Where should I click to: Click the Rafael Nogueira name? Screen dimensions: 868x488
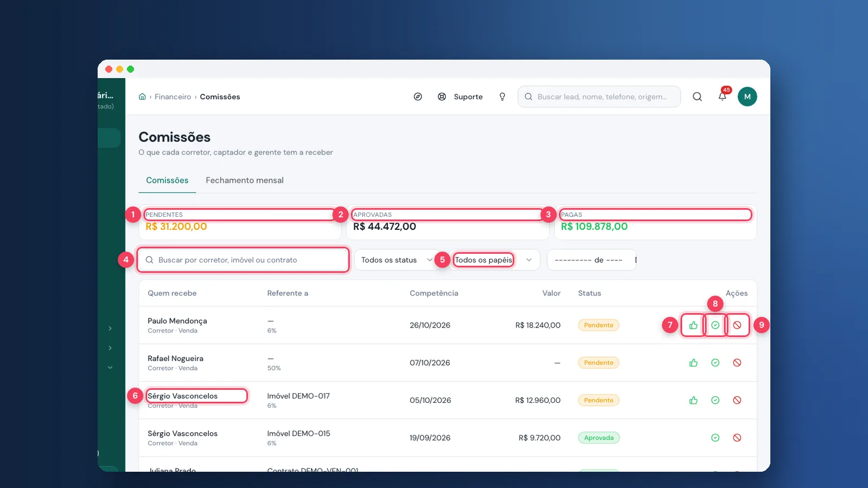(175, 358)
